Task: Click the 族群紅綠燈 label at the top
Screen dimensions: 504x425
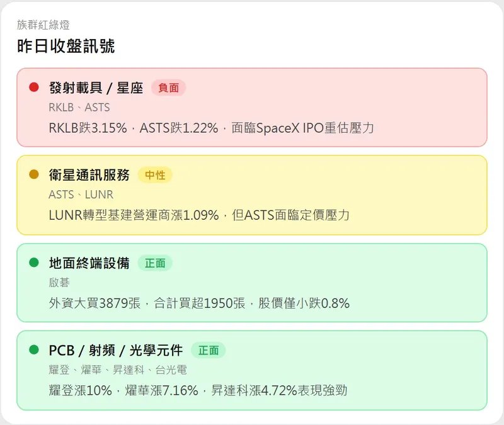Action: (x=43, y=25)
